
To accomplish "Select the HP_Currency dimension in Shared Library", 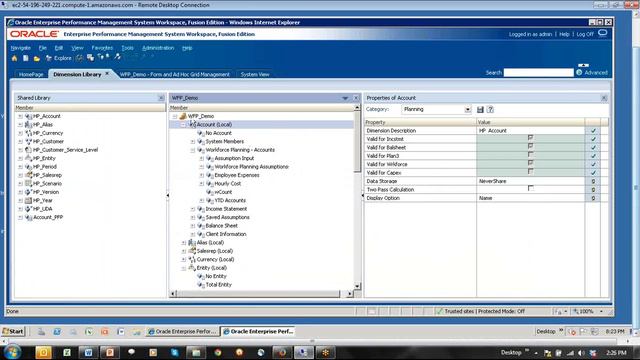I will point(48,133).
